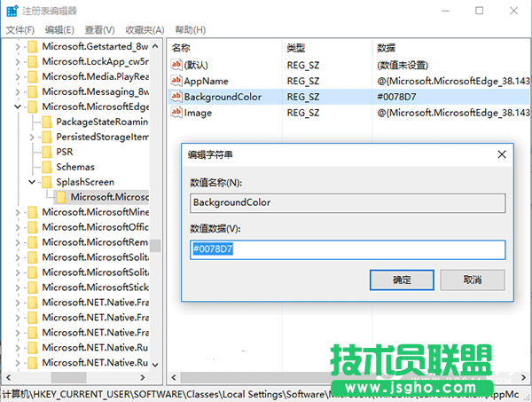Expand the PersistedStorageItem key
The image size is (532, 402).
(32, 137)
